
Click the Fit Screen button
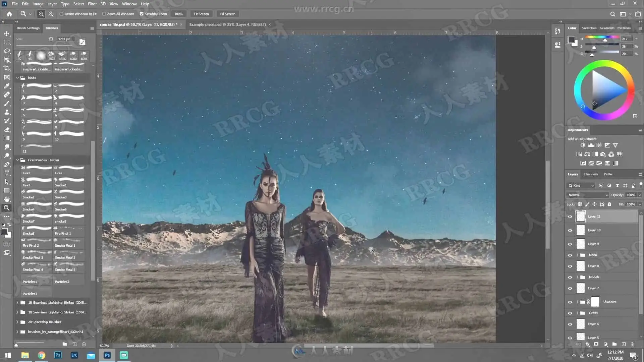pyautogui.click(x=201, y=14)
